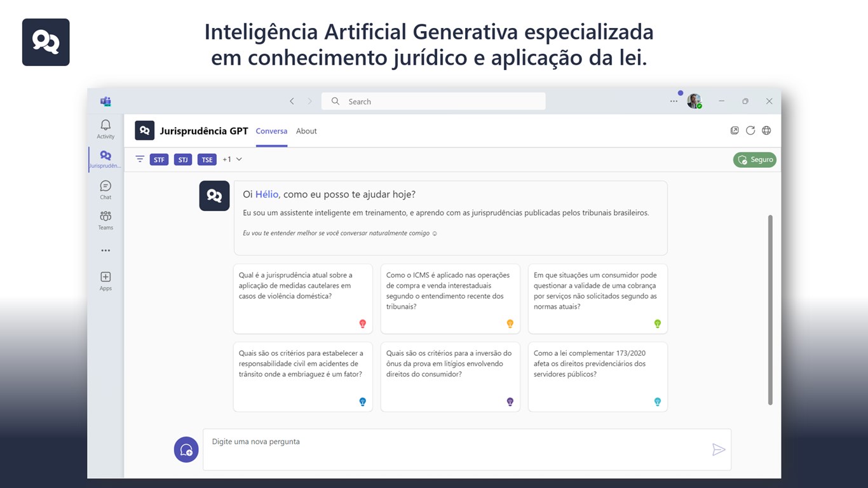The image size is (868, 488).
Task: Go forward with the right chevron
Action: (310, 101)
